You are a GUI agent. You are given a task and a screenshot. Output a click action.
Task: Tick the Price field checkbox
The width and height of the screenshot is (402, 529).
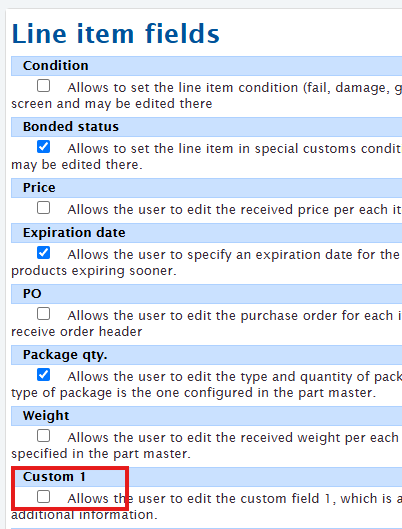tap(44, 207)
